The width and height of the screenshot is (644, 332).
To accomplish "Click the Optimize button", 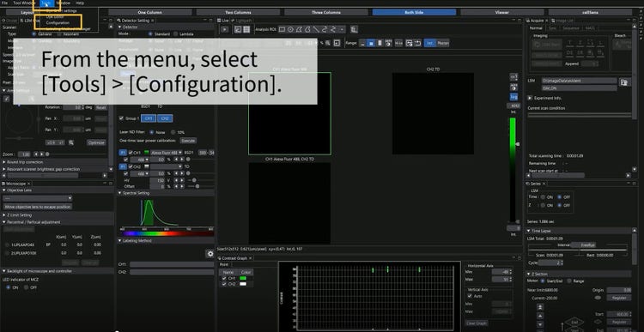I will tap(96, 142).
